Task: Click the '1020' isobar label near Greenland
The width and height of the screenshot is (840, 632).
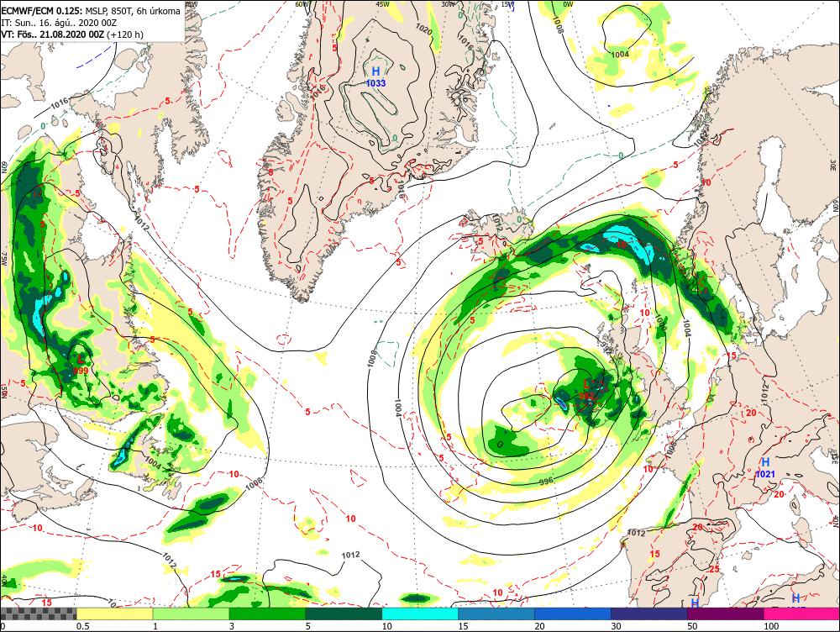Action: coord(423,29)
